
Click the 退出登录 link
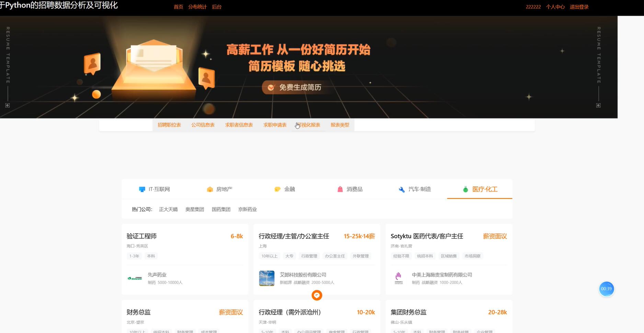pyautogui.click(x=579, y=6)
